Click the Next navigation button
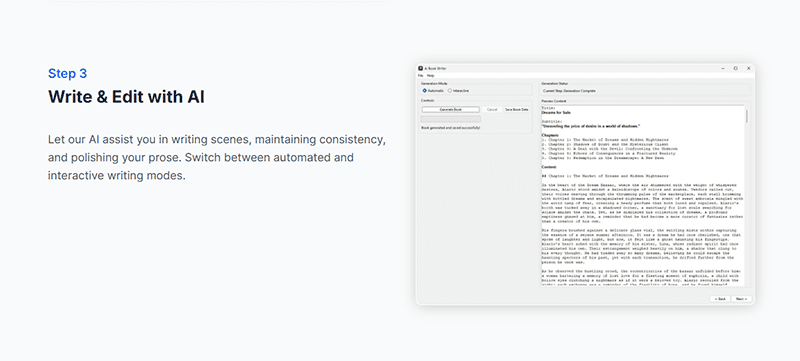800x361 pixels. 741,299
